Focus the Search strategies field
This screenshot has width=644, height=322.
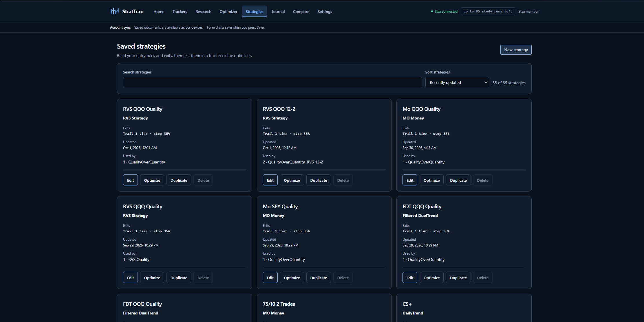pyautogui.click(x=272, y=82)
